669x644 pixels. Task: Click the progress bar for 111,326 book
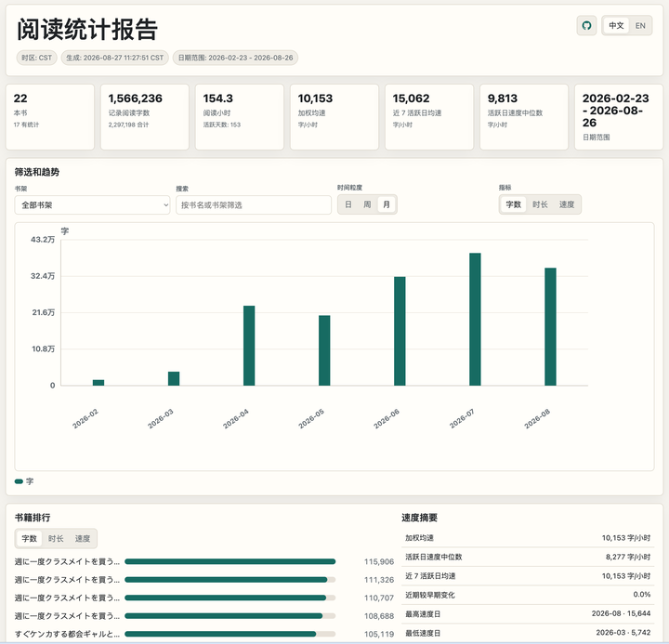(230, 580)
